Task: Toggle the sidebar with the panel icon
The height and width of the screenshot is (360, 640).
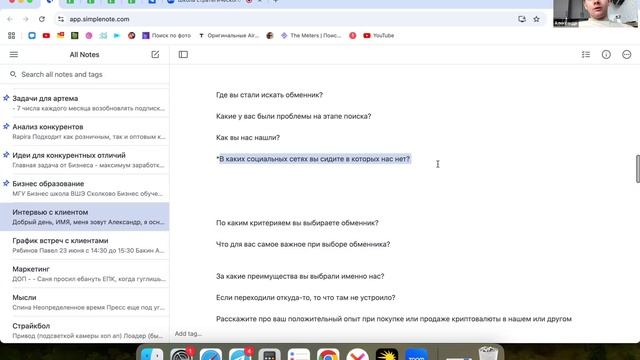Action: click(183, 54)
